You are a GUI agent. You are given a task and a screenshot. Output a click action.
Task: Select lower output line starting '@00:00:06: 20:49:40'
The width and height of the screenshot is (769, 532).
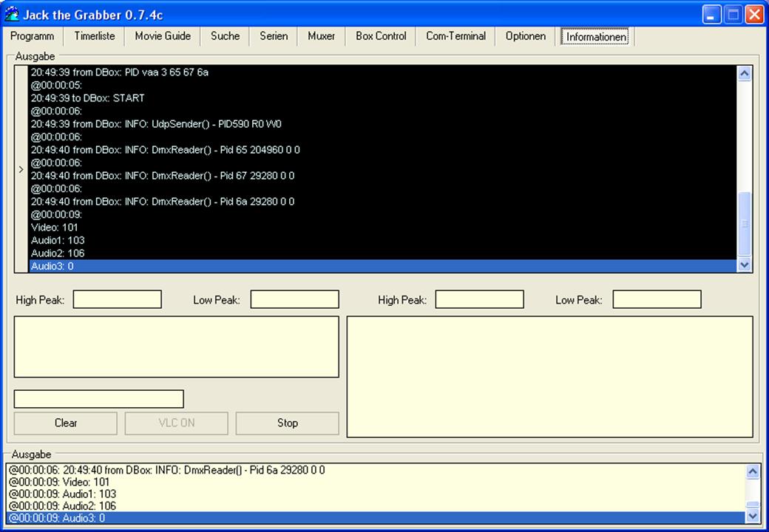point(376,470)
